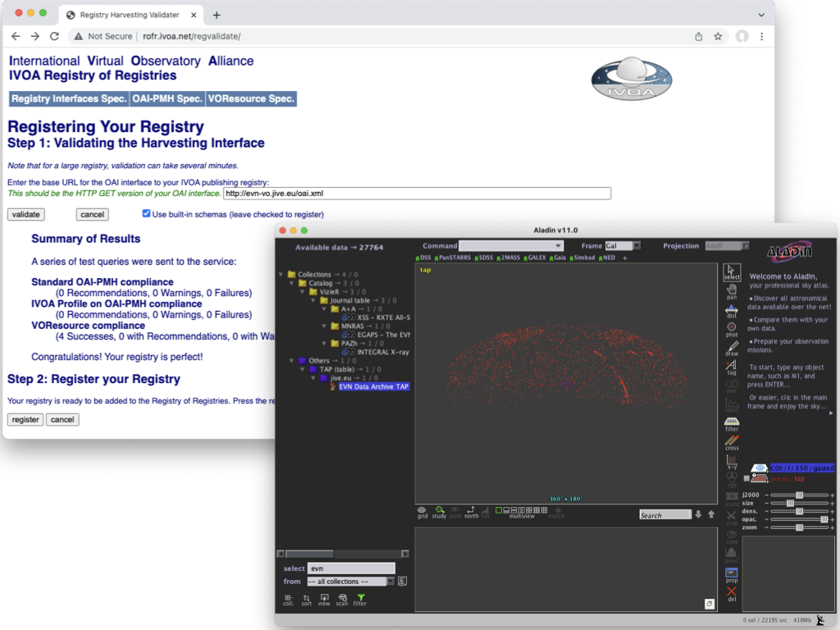
Task: Open the Simbad bookmark
Action: point(582,258)
